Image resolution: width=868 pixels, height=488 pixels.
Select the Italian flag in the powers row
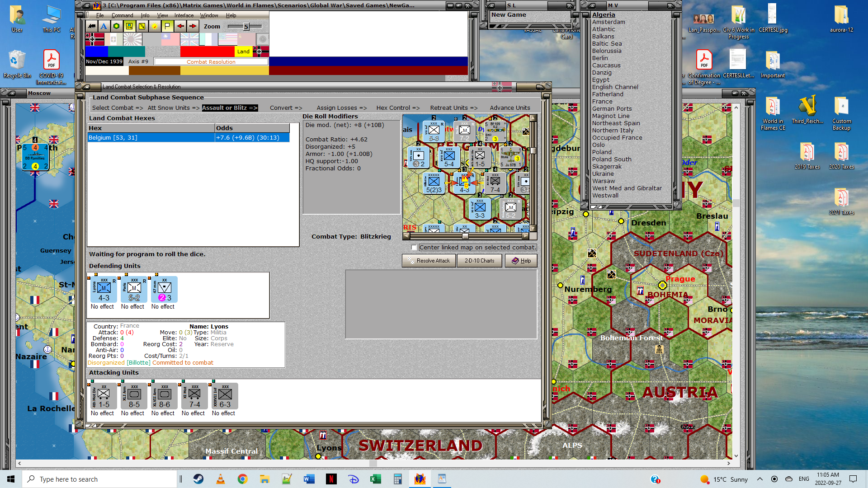tap(113, 39)
